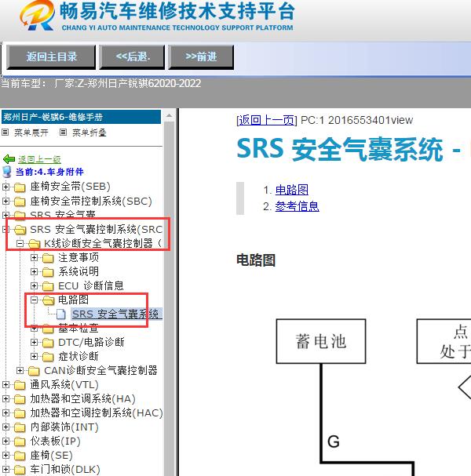Click the 通风系统(VTL) folder icon
The width and height of the screenshot is (471, 476).
click(x=20, y=385)
